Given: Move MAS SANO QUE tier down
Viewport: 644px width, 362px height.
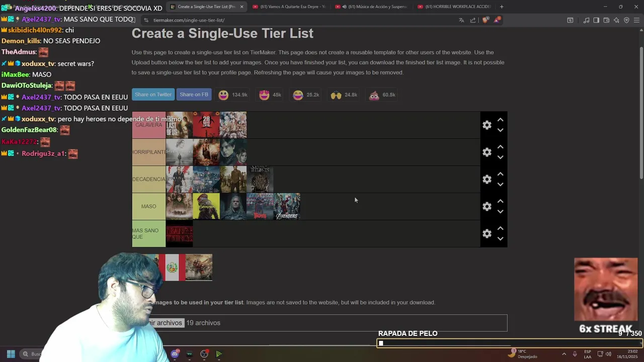Looking at the screenshot, I should [500, 239].
